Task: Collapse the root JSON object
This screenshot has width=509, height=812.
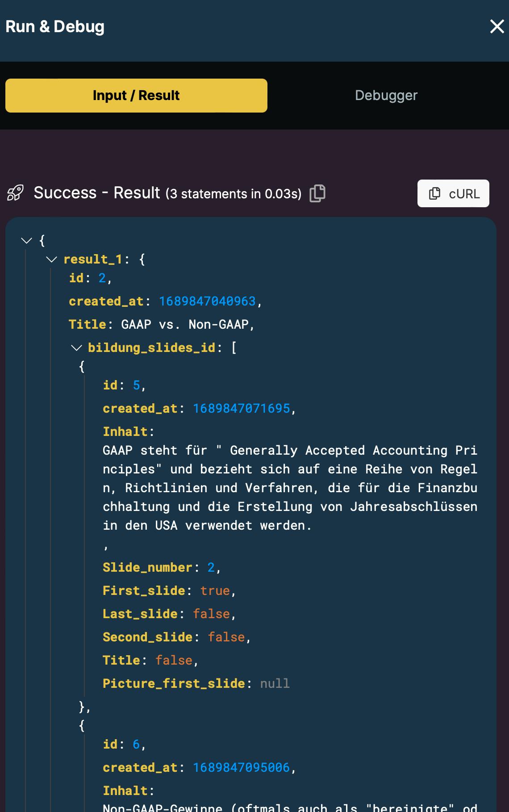Action: click(x=27, y=241)
